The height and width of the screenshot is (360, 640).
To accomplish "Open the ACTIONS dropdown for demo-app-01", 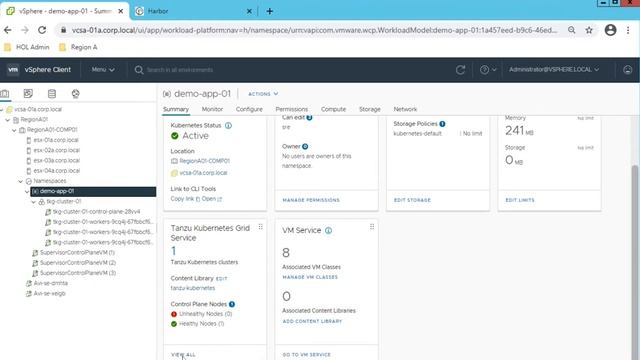I will click(x=263, y=94).
